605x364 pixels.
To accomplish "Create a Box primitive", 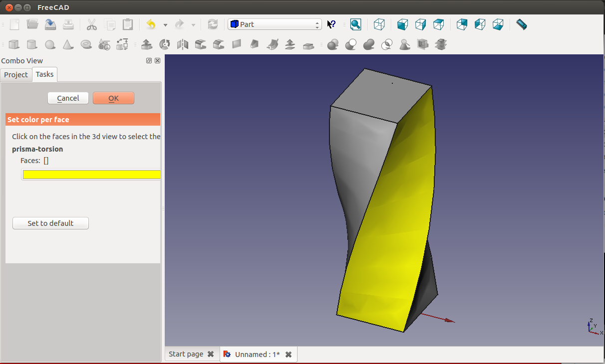I will 14,45.
